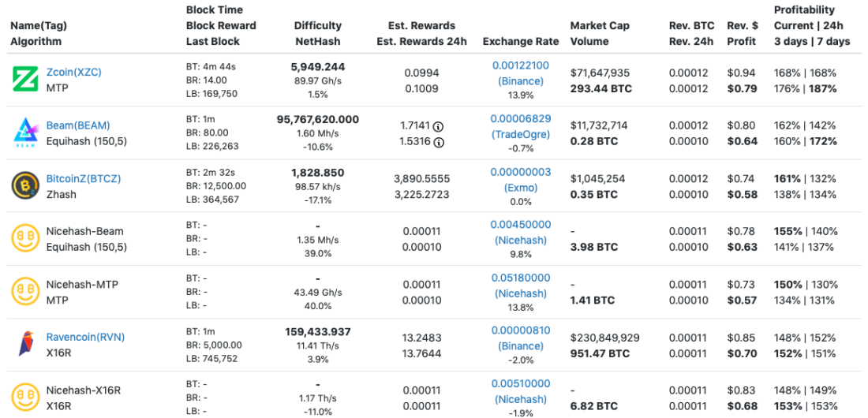
Task: Open Nicehash-MTP 0.05180000 exchange rate link
Action: (521, 277)
